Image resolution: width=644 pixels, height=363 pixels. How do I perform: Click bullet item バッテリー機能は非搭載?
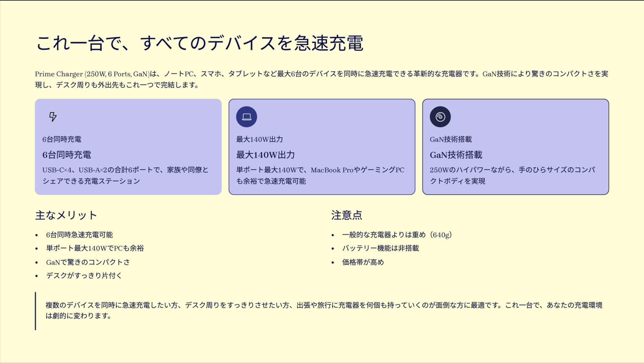tap(380, 248)
